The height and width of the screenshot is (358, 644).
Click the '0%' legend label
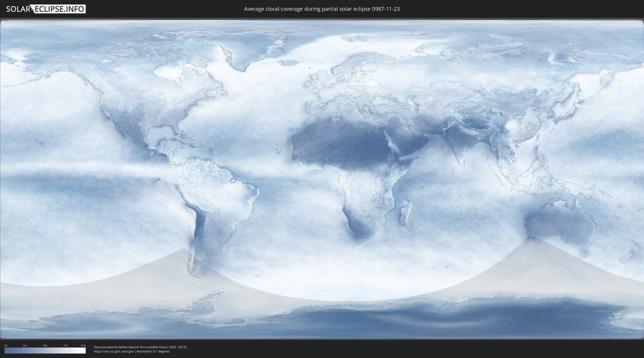click(x=6, y=345)
